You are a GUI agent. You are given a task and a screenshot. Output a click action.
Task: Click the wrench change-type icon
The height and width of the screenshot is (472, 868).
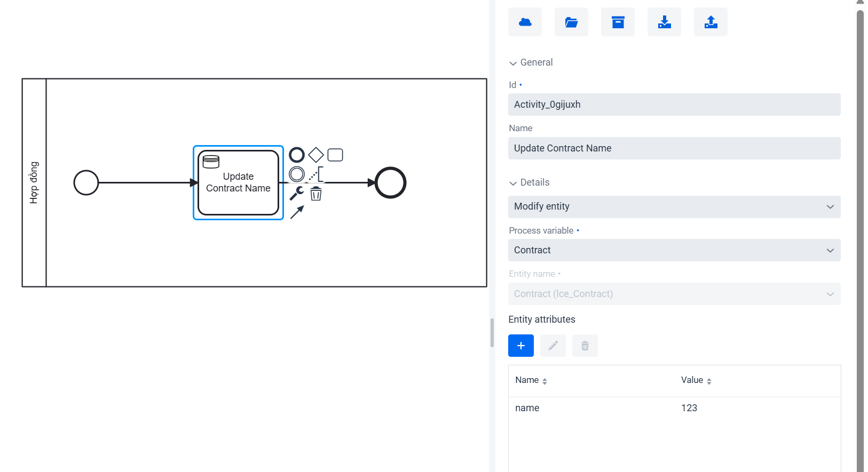pyautogui.click(x=297, y=193)
